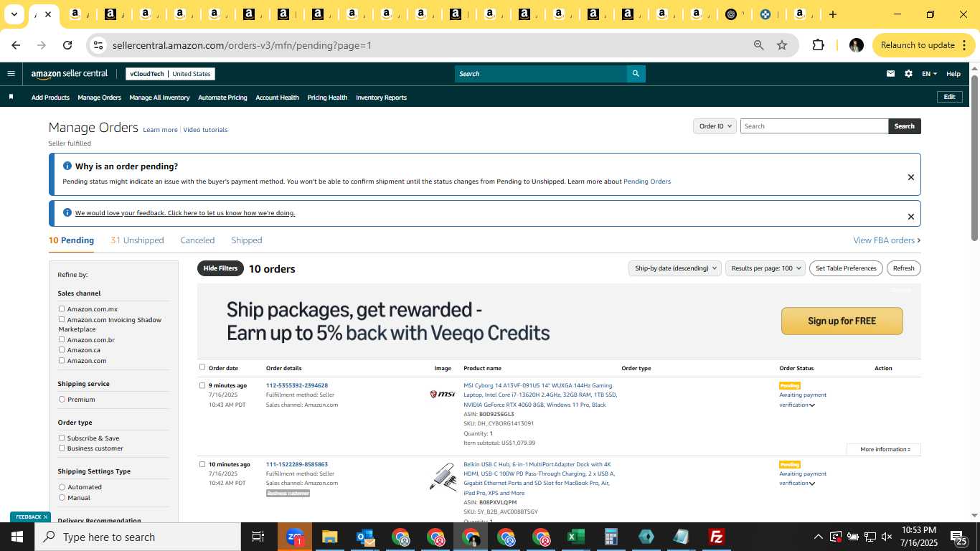Open the Account Health menu item
The height and width of the screenshot is (551, 980).
(x=277, y=98)
